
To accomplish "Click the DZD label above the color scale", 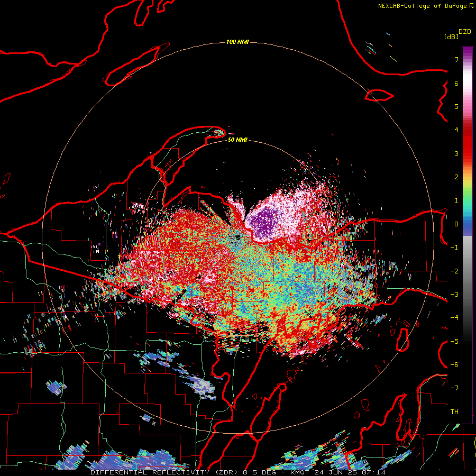I will coord(465,32).
